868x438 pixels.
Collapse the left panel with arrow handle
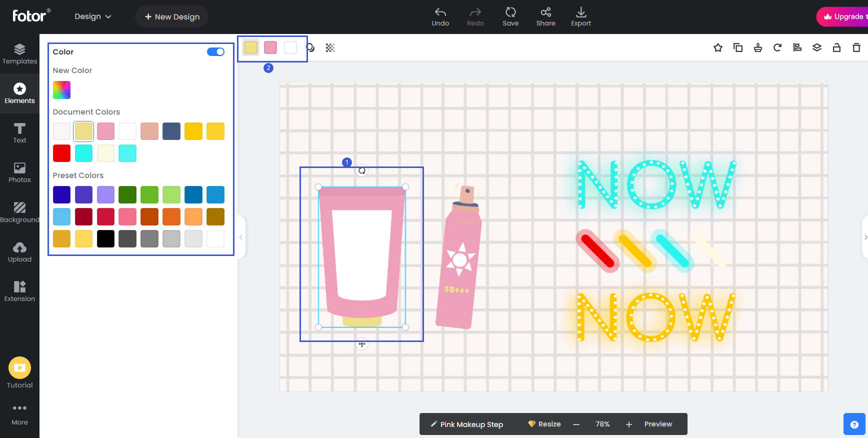[241, 237]
